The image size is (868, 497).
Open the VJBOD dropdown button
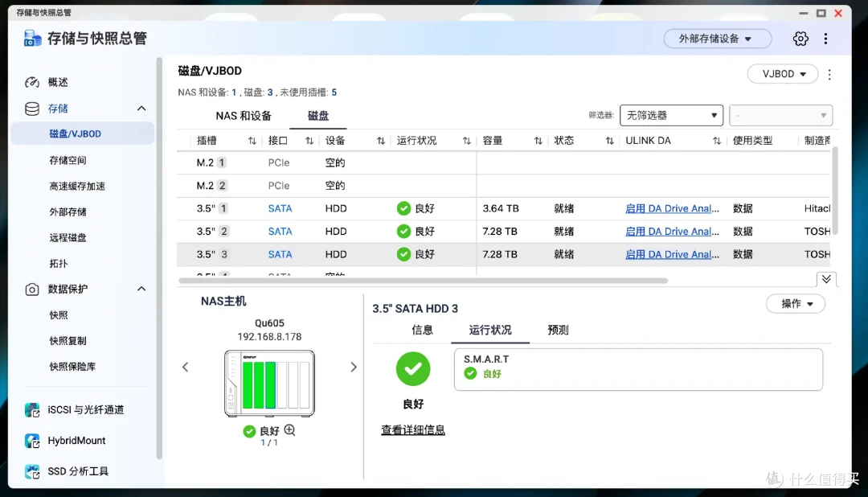coord(783,74)
